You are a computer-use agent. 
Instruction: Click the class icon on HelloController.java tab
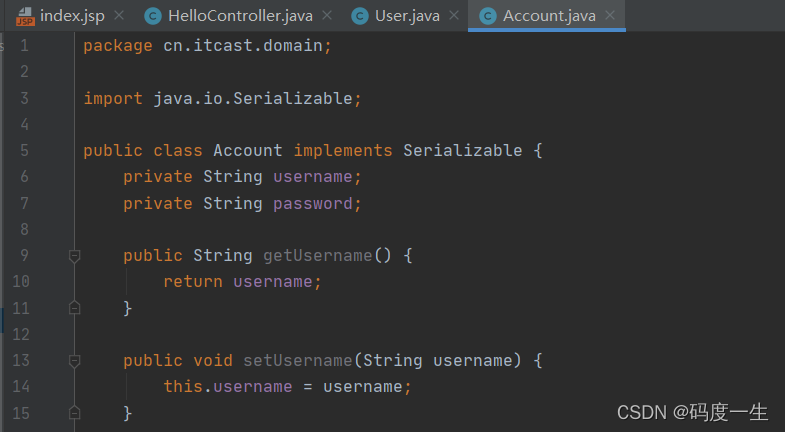[x=153, y=16]
